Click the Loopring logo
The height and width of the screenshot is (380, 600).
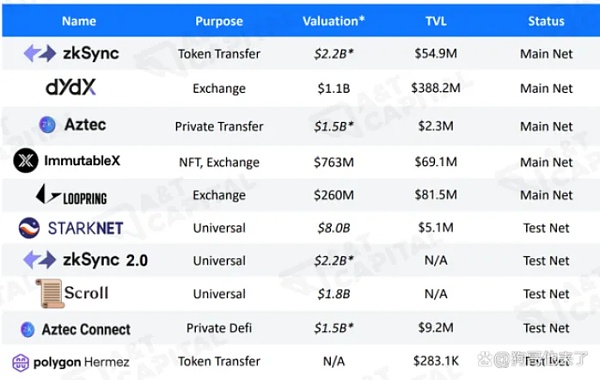pyautogui.click(x=71, y=195)
